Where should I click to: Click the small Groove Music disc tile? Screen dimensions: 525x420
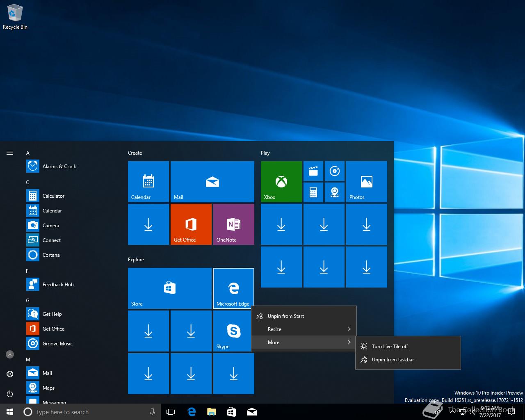[x=335, y=171]
